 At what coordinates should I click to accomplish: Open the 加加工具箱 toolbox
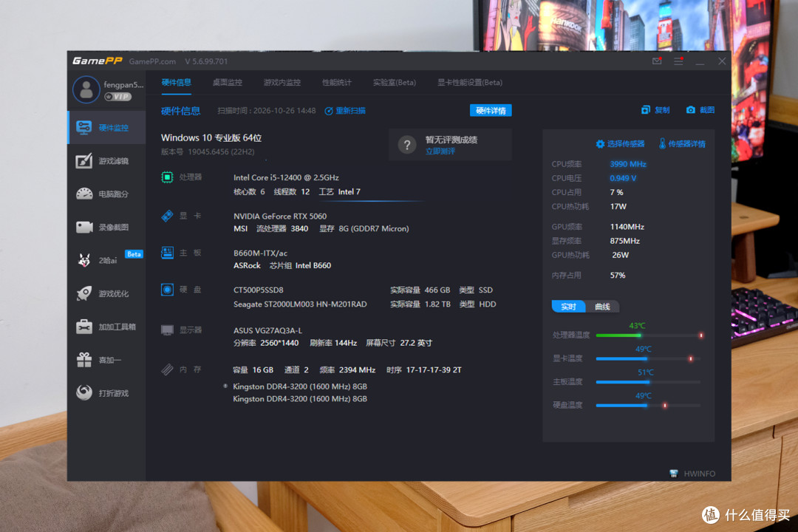107,327
